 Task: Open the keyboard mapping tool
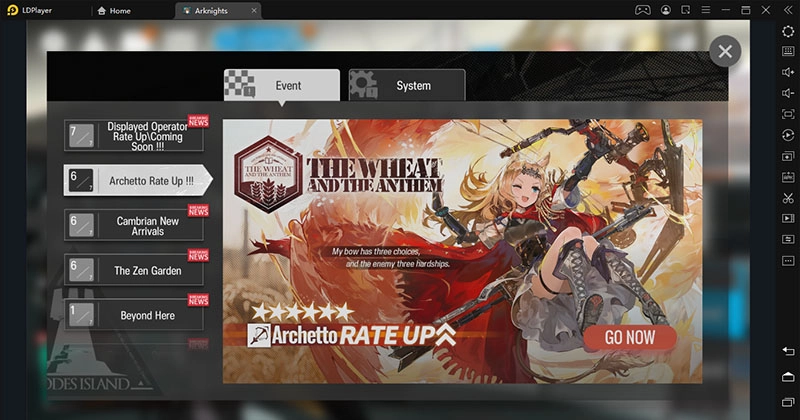pyautogui.click(x=788, y=51)
